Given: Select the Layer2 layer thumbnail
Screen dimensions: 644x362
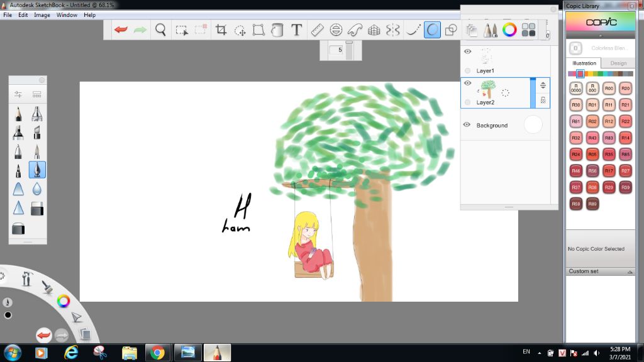Looking at the screenshot, I should pyautogui.click(x=488, y=89).
